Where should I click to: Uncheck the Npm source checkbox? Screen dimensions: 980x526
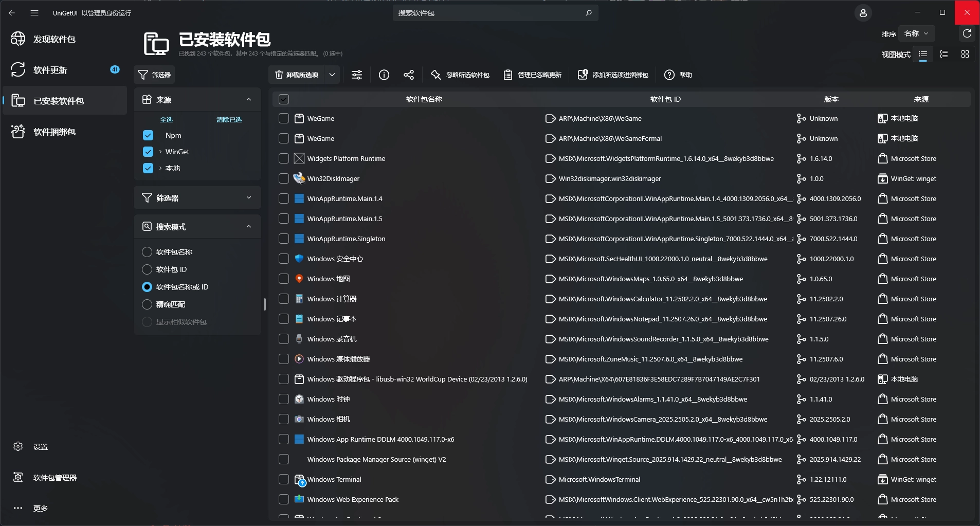(x=148, y=135)
